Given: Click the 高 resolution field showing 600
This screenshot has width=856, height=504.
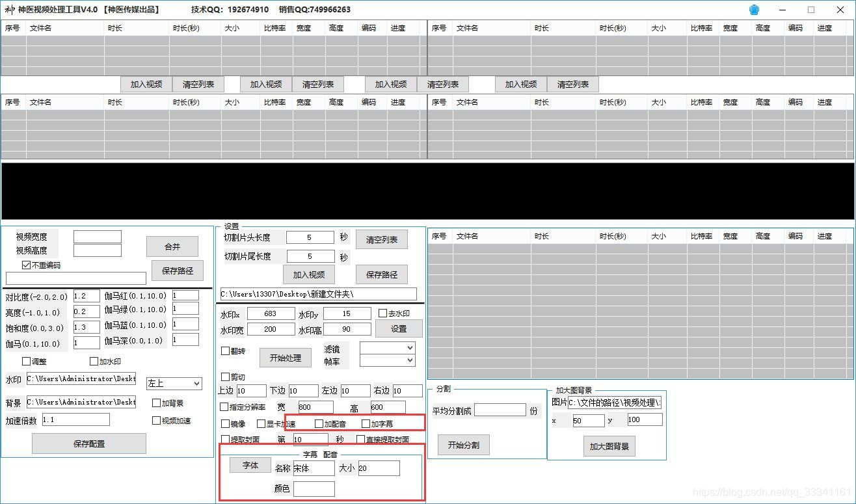Looking at the screenshot, I should [387, 407].
